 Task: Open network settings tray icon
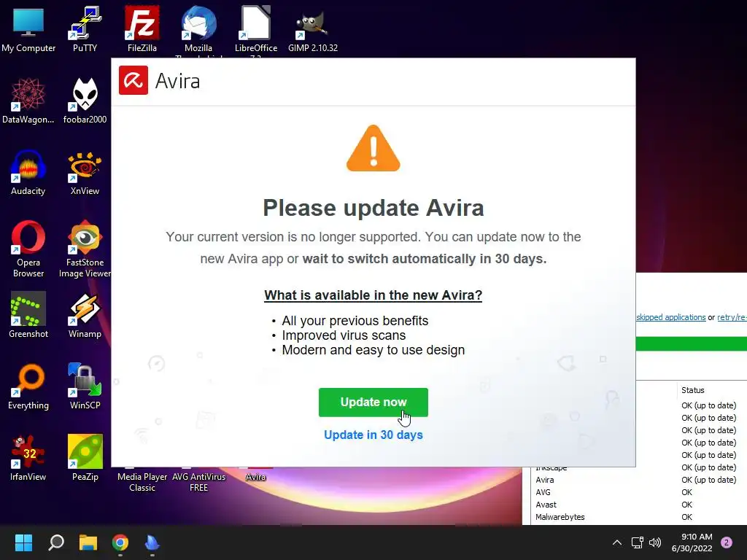click(x=637, y=542)
